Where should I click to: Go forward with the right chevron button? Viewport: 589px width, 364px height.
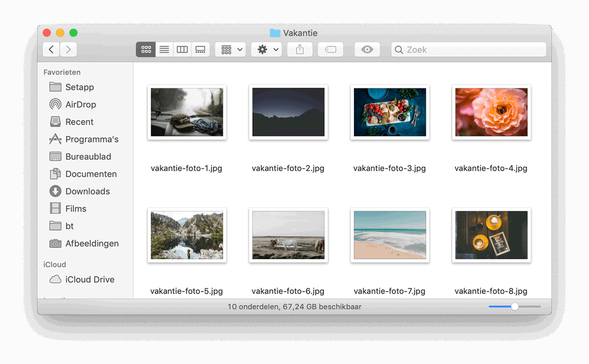pyautogui.click(x=68, y=49)
